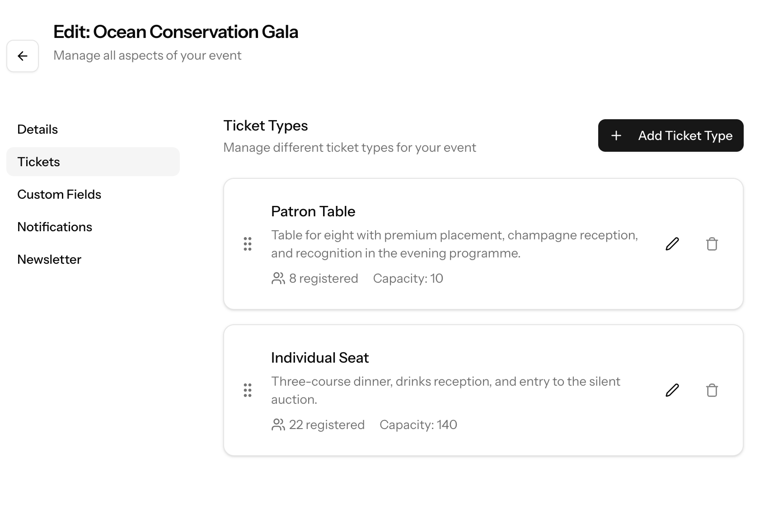This screenshot has width=769, height=532.
Task: Select the Tickets tab in the sidebar
Action: tap(38, 162)
